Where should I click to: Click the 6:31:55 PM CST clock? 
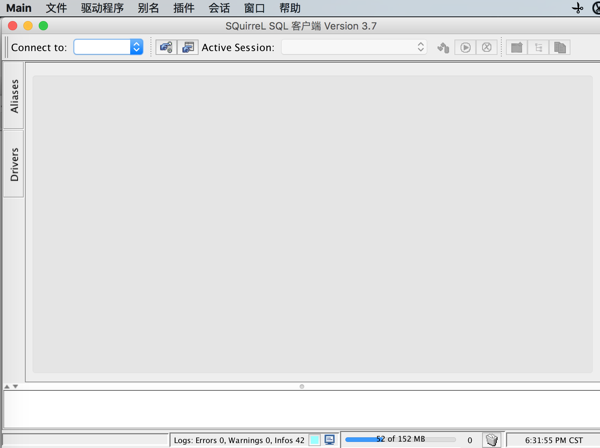(553, 440)
